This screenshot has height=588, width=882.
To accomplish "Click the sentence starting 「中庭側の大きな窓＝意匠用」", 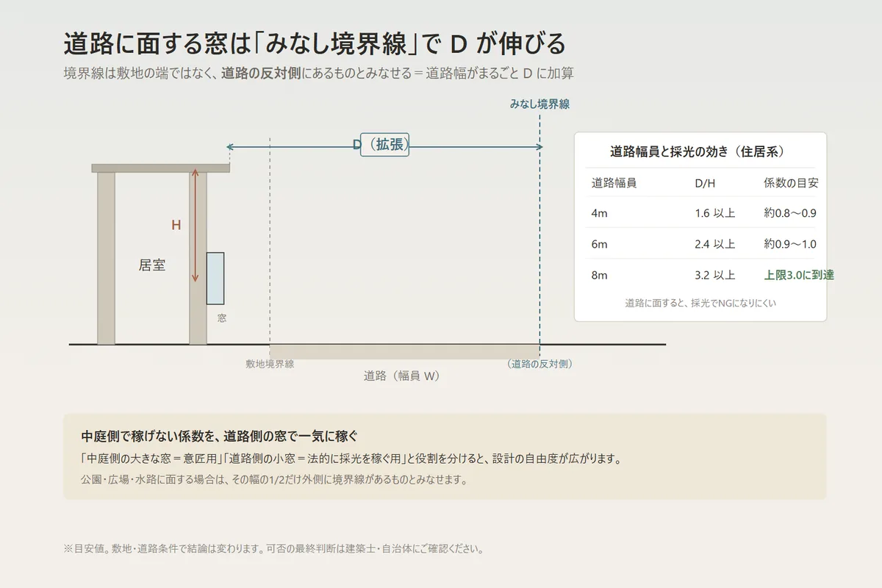I will pos(352,459).
